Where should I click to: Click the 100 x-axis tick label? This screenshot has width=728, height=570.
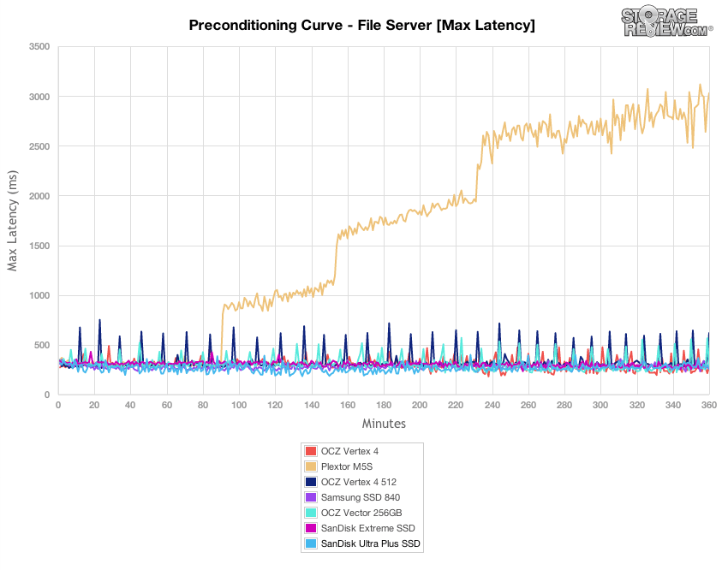[239, 405]
